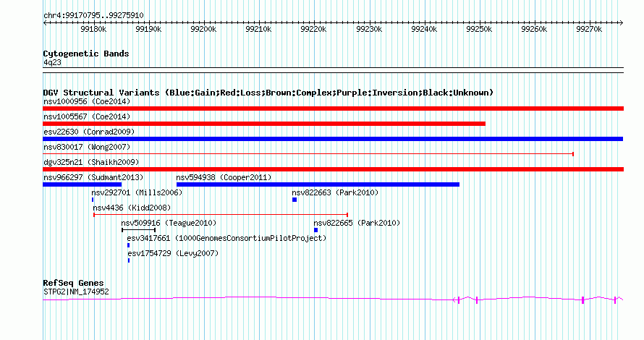Select the nsv830017 (Wong2007) thin red line
644x340 pixels.
[x=308, y=154]
